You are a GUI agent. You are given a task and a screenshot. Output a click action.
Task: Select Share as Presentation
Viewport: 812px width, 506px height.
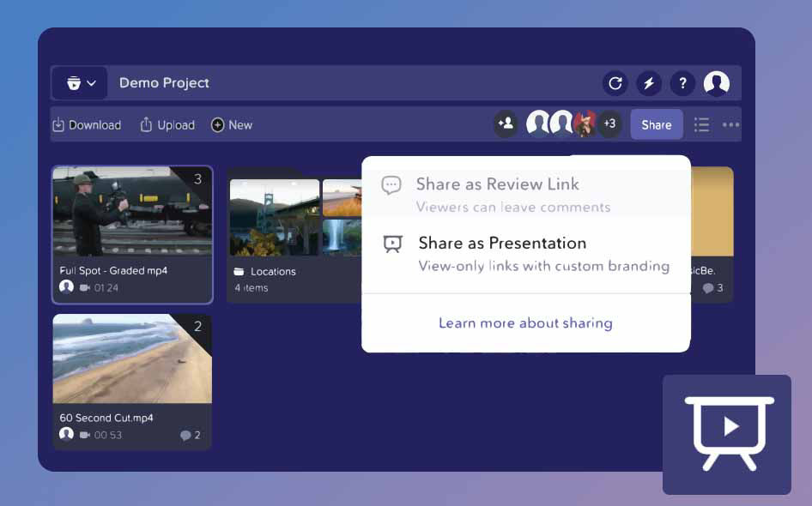502,243
